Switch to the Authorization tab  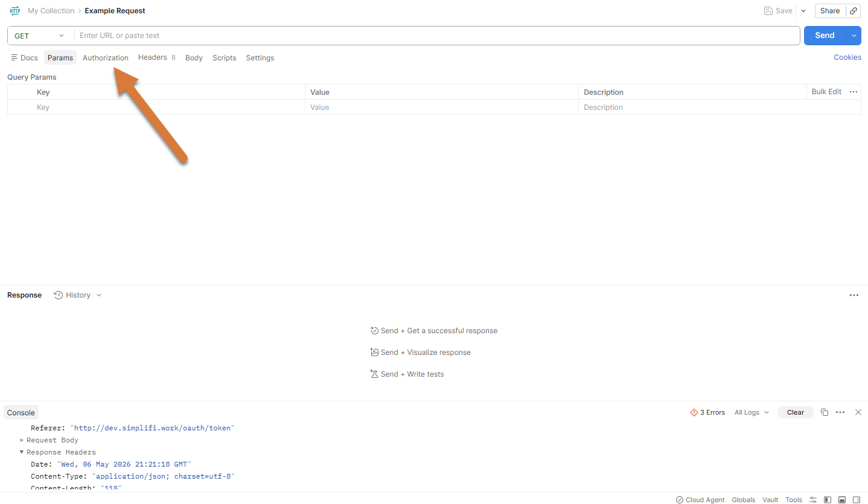click(x=106, y=58)
